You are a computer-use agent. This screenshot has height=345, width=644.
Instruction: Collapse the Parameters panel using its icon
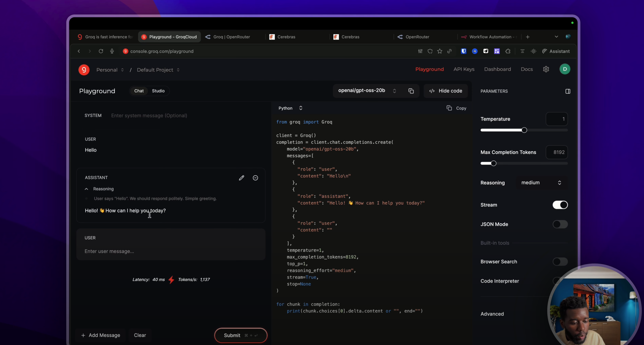point(568,91)
